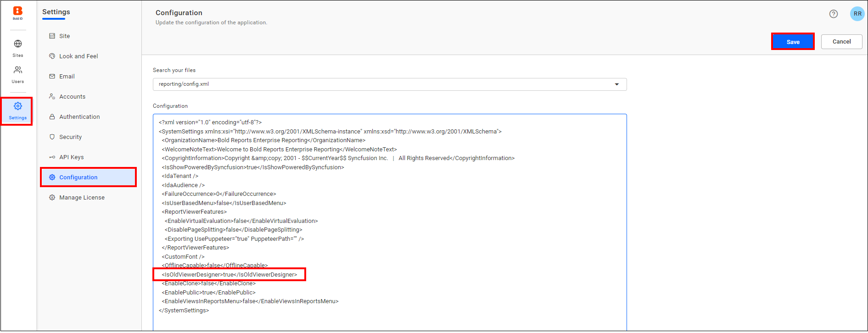Click the Settings gear icon in sidebar
868x333 pixels.
pos(18,106)
